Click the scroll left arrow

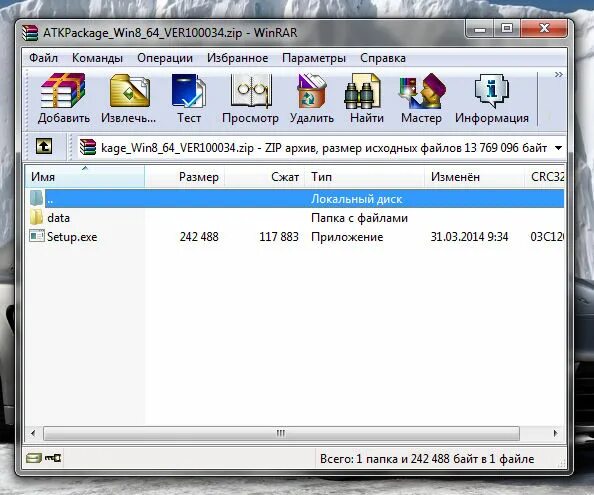pyautogui.click(x=33, y=433)
